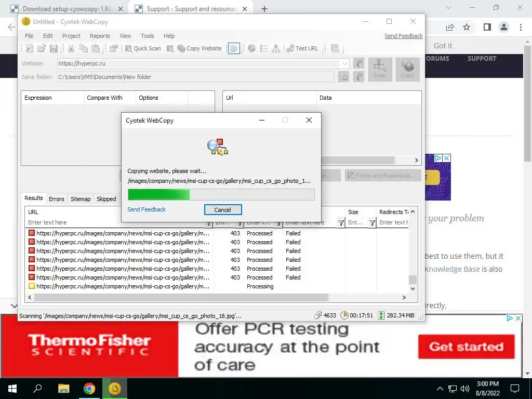This screenshot has height=399, width=532.
Task: Click results list scroll up arrow
Action: point(413,212)
